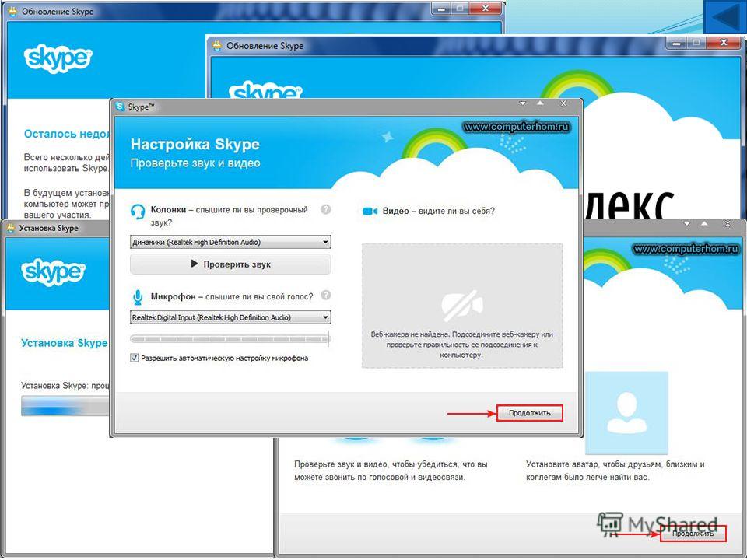Close the rear Обновление Skype window
747x560 pixels.
(486, 9)
